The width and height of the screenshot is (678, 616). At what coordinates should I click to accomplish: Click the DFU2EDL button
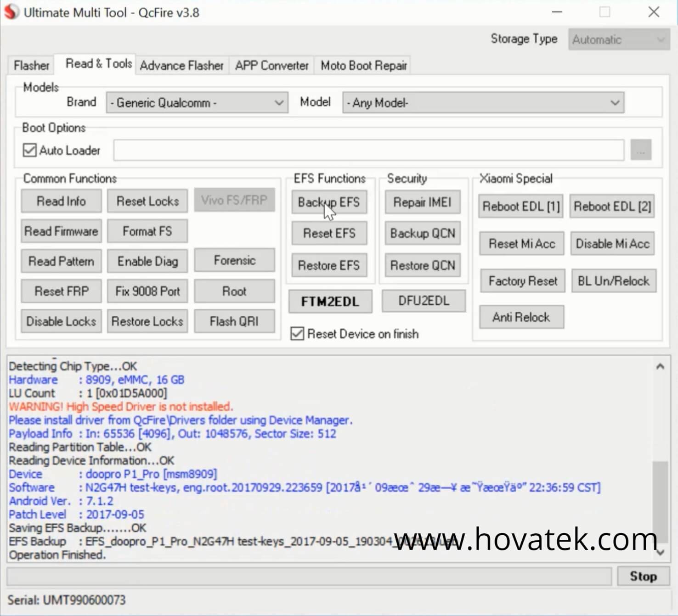(x=424, y=301)
